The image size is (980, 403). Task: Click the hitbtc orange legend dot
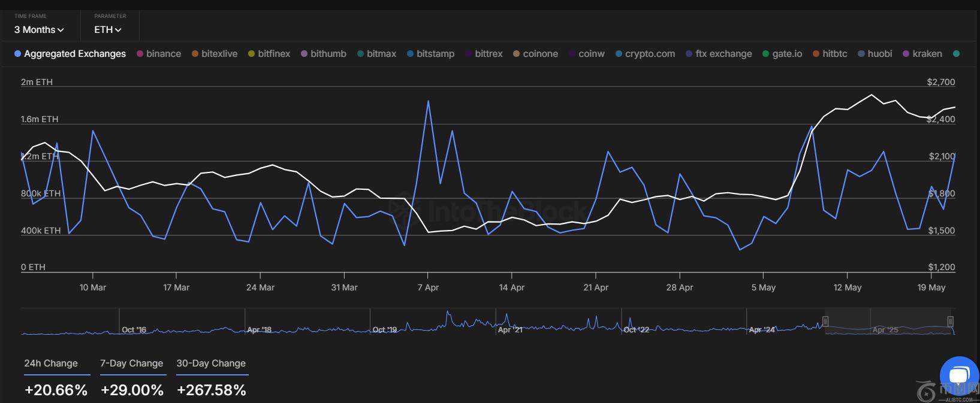coord(816,54)
